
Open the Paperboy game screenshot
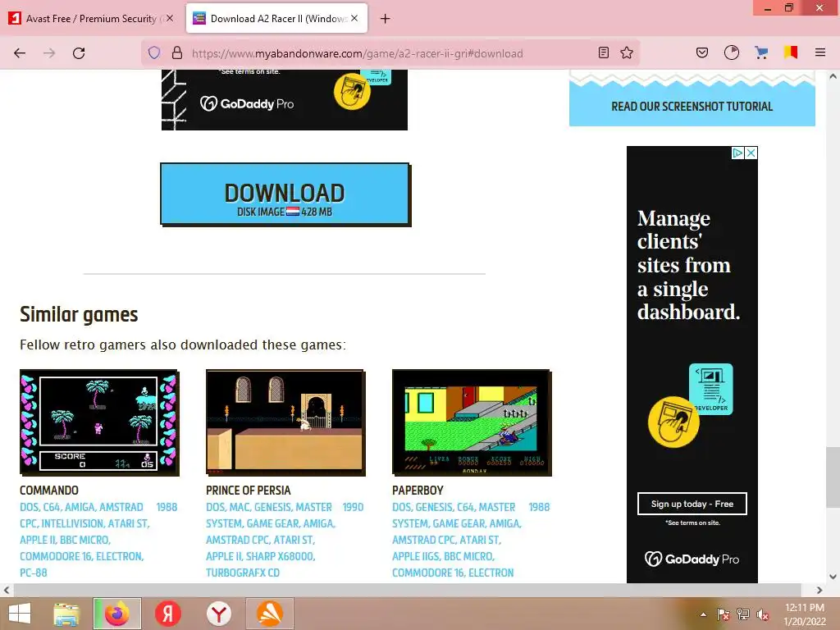472,422
